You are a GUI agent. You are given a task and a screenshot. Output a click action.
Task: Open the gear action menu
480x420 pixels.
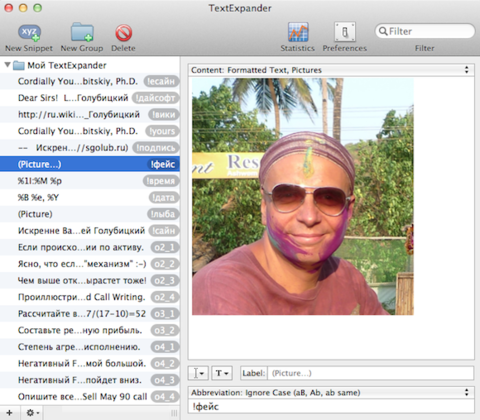[32, 413]
